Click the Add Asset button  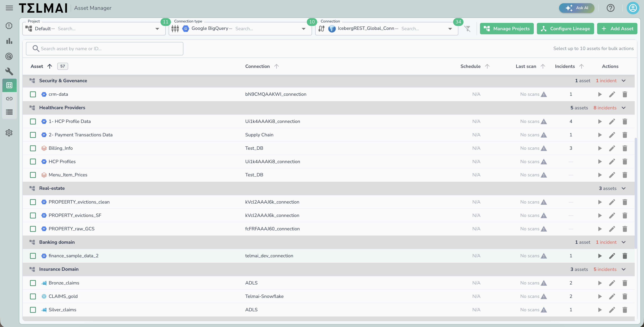click(617, 29)
